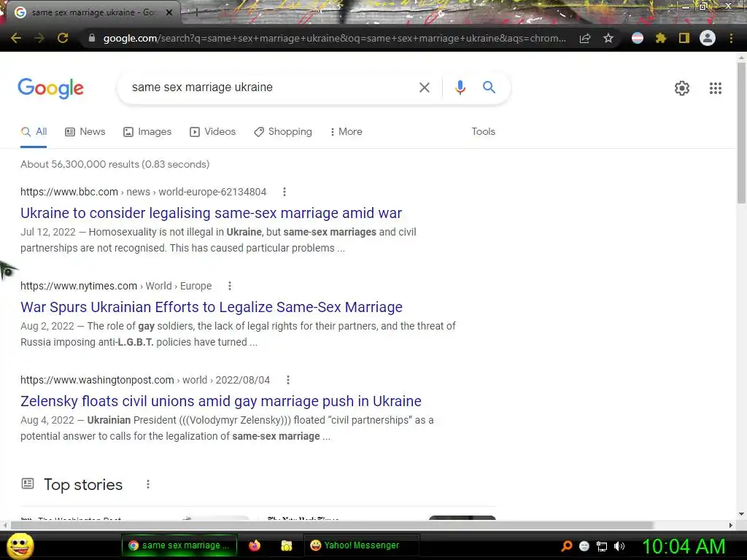Switch to Yahoo! Messenger taskbar button
The width and height of the screenshot is (747, 560).
tap(361, 545)
